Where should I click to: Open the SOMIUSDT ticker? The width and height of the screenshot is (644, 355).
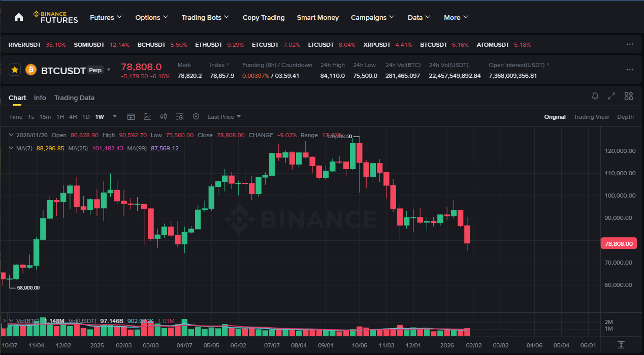(x=102, y=45)
